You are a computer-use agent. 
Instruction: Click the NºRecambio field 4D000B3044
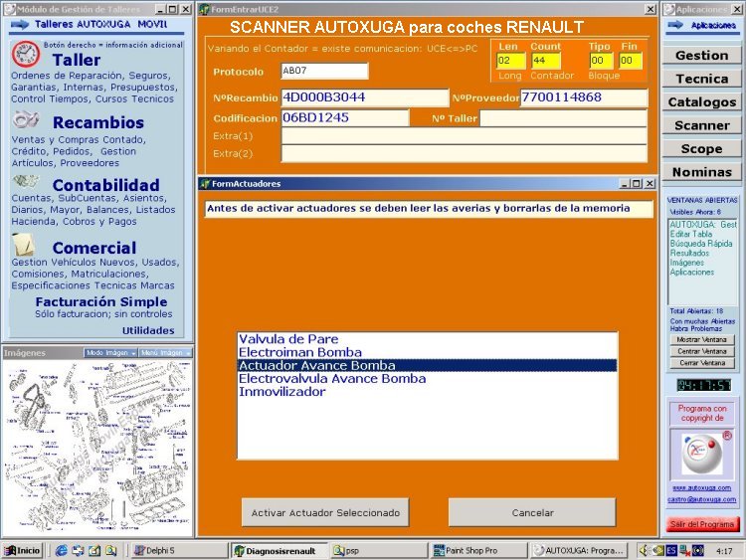[x=364, y=97]
